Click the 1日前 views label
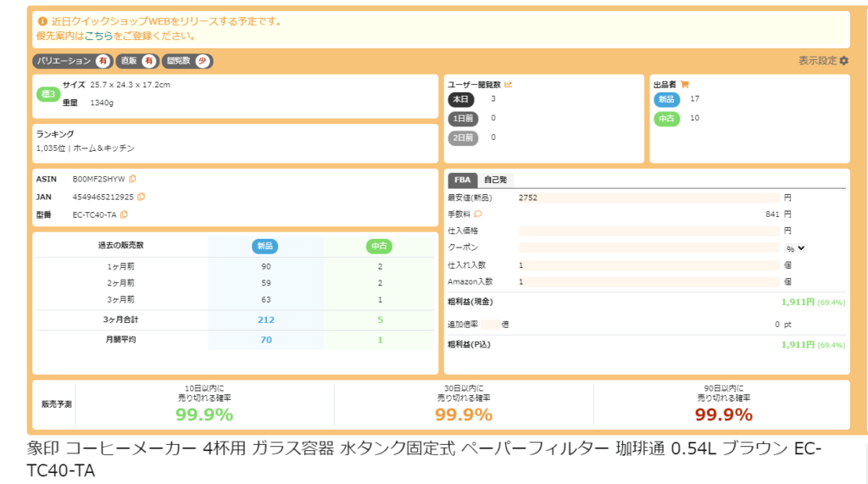This screenshot has width=868, height=484. [x=463, y=119]
